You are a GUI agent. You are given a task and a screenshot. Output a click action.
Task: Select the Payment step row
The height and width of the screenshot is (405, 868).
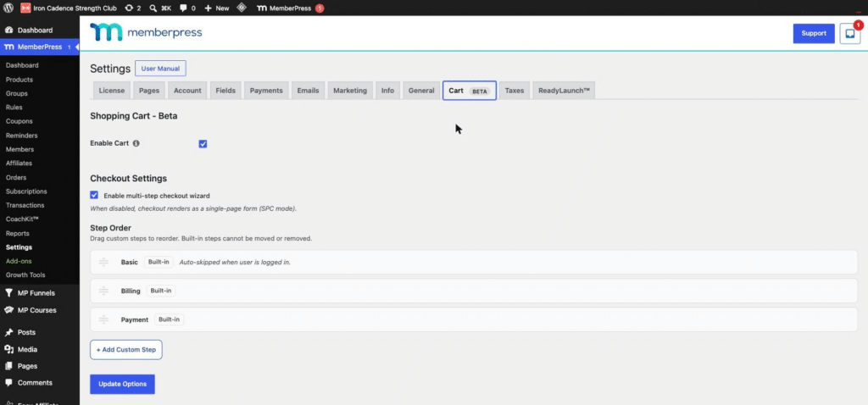(x=473, y=319)
